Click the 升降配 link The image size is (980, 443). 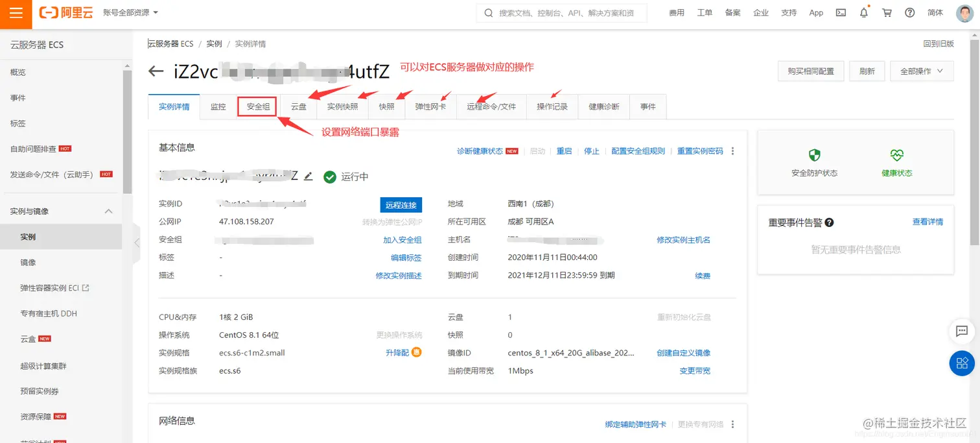(397, 353)
